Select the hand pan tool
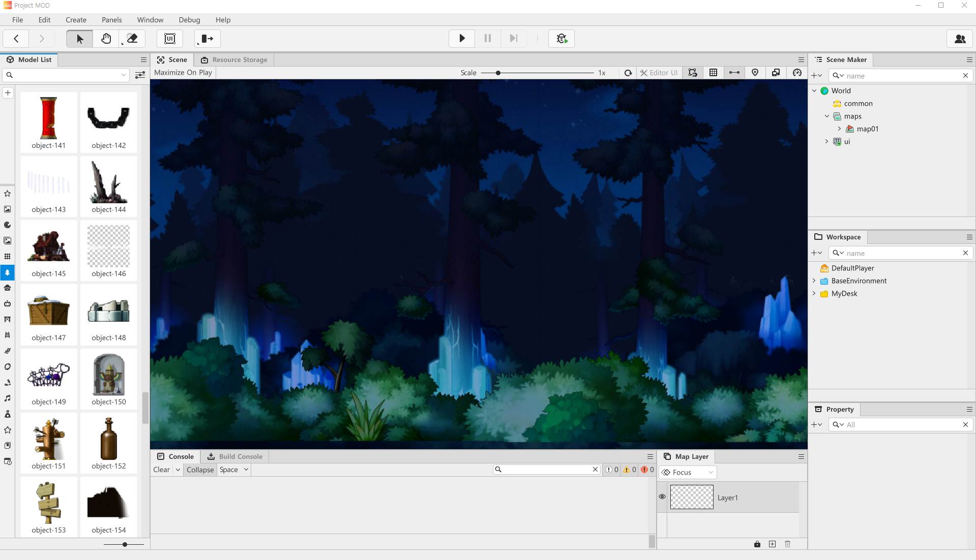Screen dimensions: 976x560 (106, 39)
